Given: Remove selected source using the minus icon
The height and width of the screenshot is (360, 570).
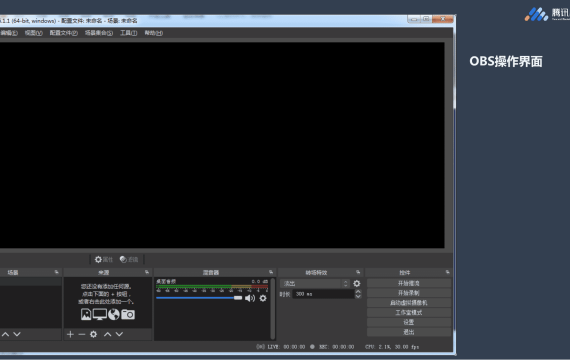Looking at the screenshot, I should [x=82, y=334].
